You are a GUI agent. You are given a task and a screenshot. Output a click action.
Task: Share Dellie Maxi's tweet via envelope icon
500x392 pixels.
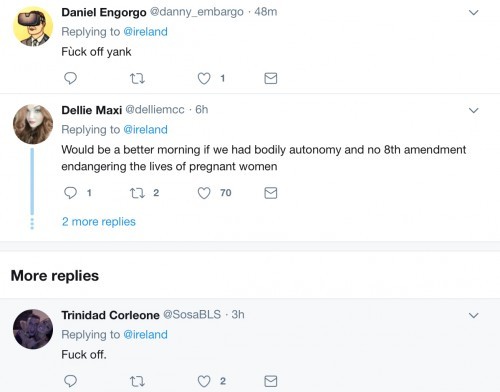click(271, 193)
